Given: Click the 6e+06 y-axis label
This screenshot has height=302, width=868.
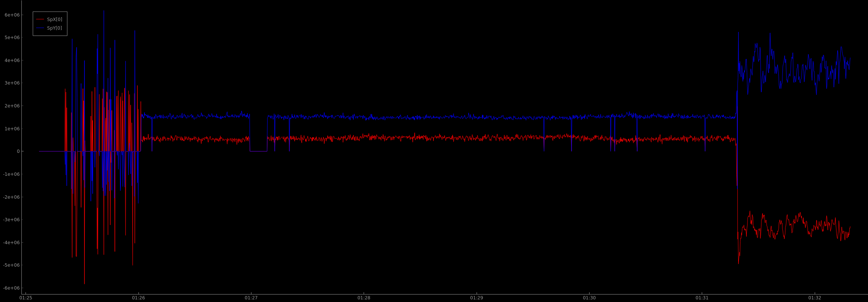Looking at the screenshot, I should click(x=12, y=15).
